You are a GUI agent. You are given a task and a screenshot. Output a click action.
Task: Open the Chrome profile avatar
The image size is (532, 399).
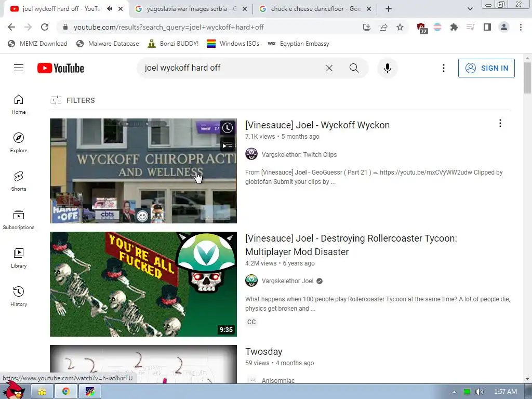click(x=504, y=27)
